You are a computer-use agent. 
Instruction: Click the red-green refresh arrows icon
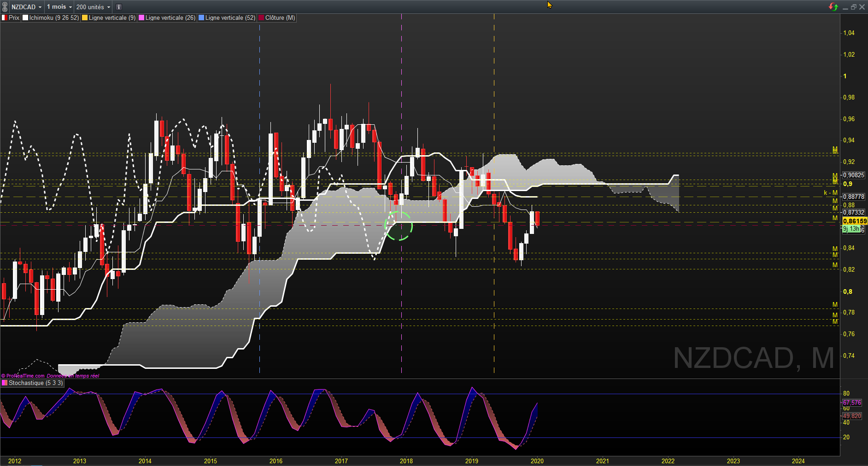833,7
